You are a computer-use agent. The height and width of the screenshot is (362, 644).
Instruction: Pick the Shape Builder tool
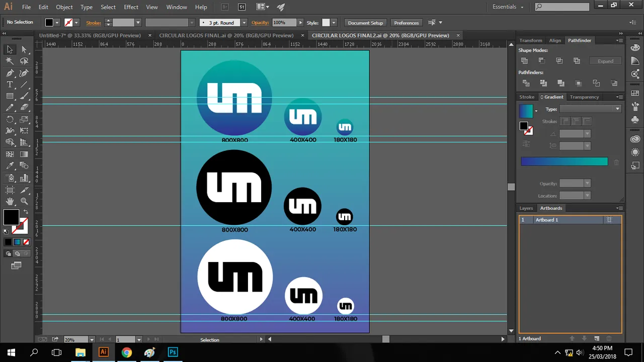point(10,143)
